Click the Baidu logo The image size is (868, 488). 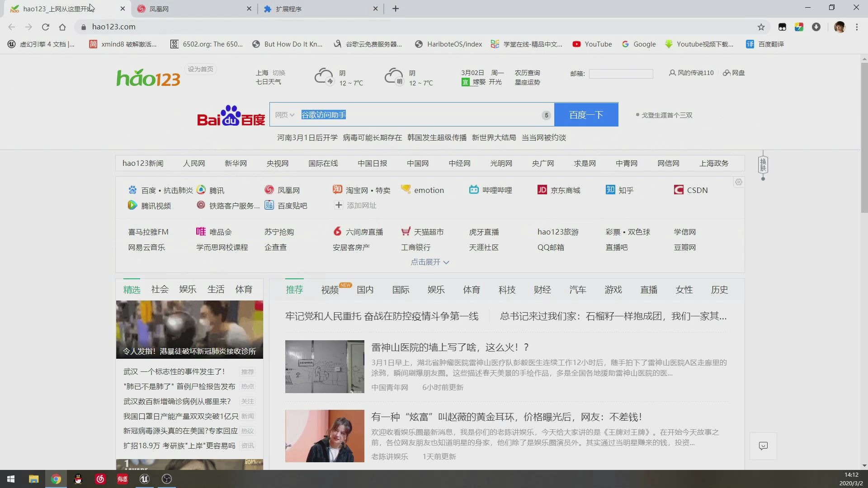click(x=231, y=116)
